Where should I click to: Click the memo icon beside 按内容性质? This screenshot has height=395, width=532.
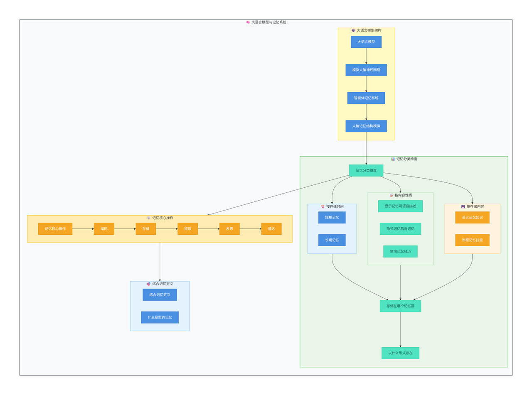pos(391,195)
